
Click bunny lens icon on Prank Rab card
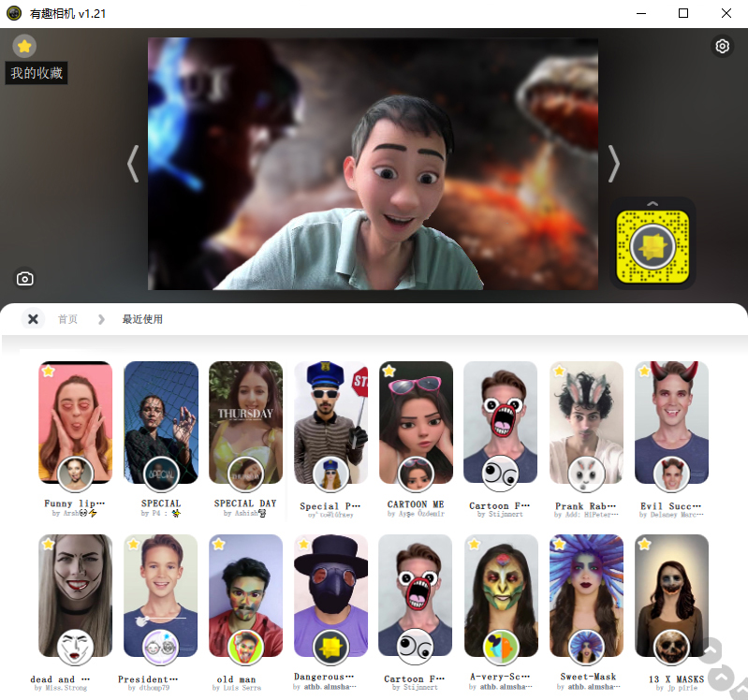tap(586, 474)
